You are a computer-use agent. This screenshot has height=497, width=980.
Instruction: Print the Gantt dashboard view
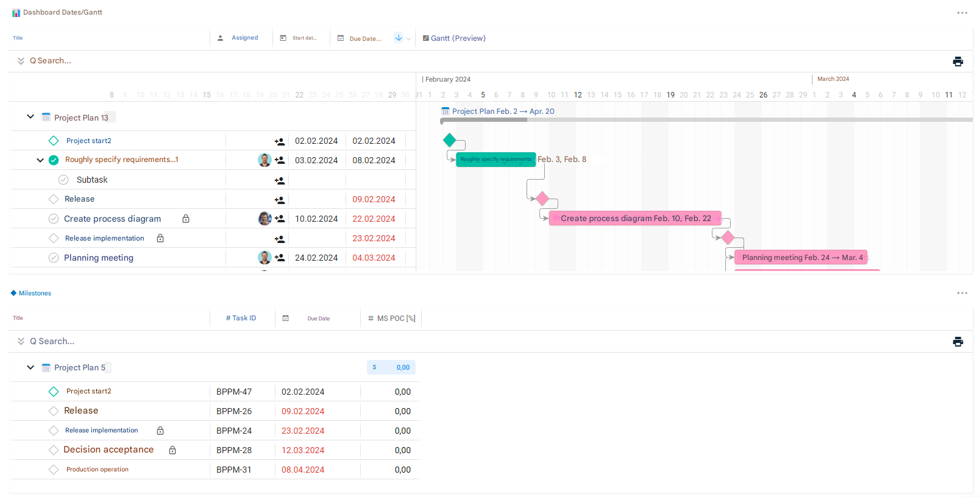957,62
